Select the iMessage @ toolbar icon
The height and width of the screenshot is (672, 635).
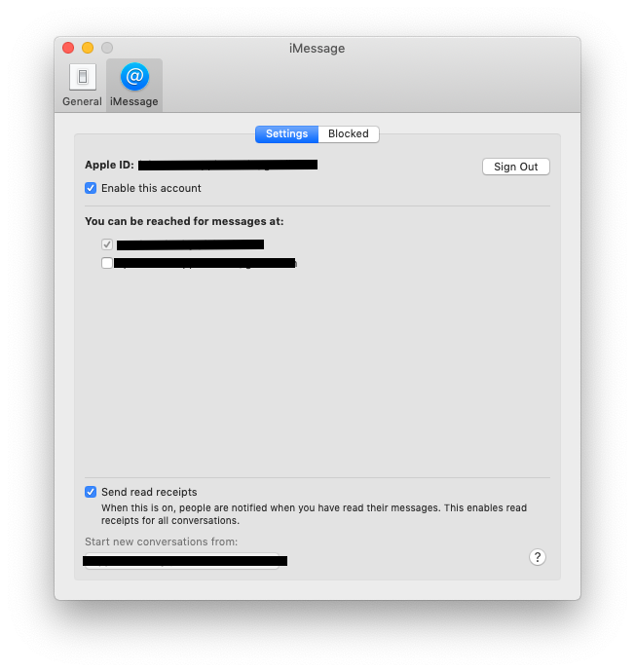pyautogui.click(x=134, y=85)
